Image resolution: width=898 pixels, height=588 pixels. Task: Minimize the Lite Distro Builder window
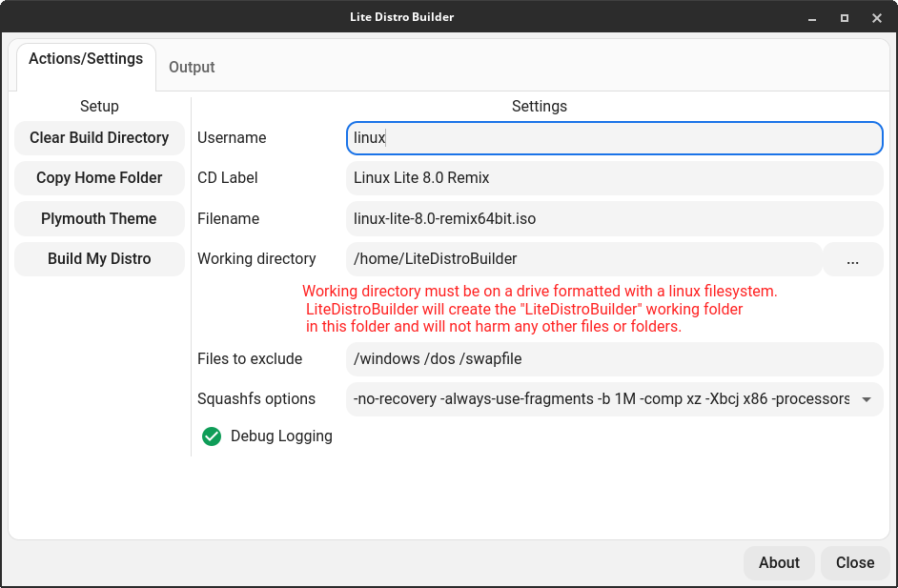[x=812, y=18]
